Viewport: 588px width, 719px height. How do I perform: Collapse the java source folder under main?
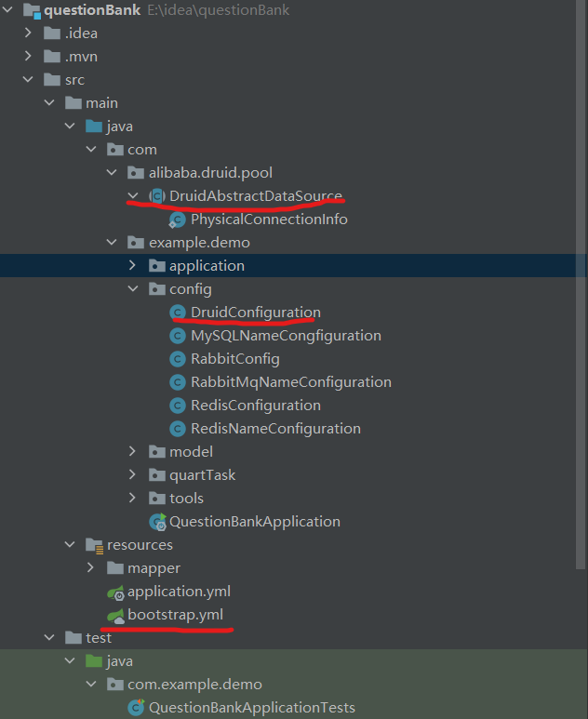pyautogui.click(x=70, y=126)
